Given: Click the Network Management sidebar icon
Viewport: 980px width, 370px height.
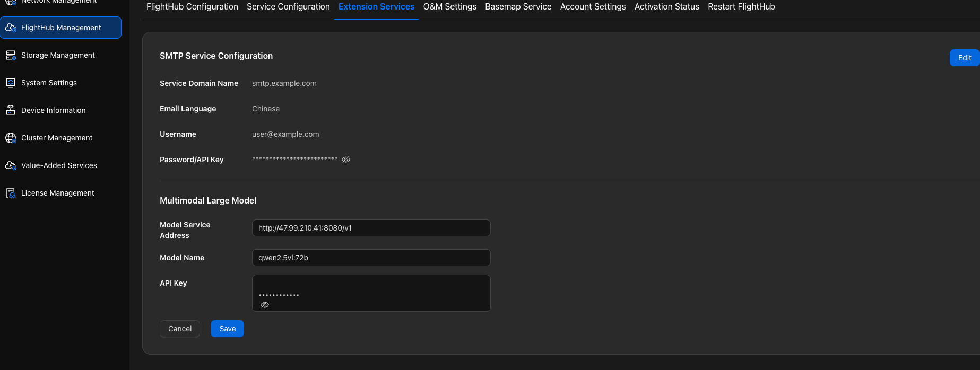Looking at the screenshot, I should click(x=11, y=2).
